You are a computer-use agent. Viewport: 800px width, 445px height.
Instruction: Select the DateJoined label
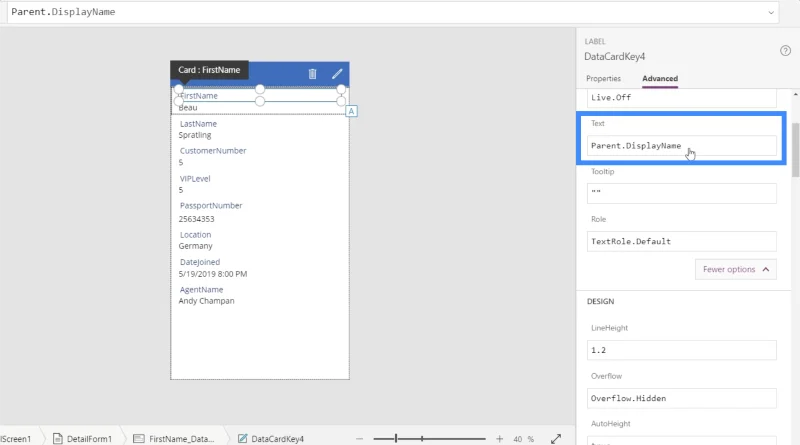pos(200,262)
